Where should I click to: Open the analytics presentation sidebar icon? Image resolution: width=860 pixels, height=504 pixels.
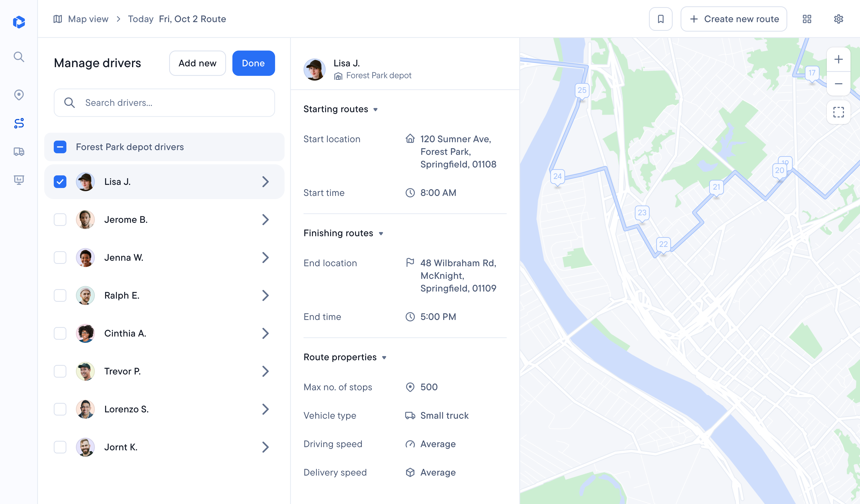coord(19,180)
